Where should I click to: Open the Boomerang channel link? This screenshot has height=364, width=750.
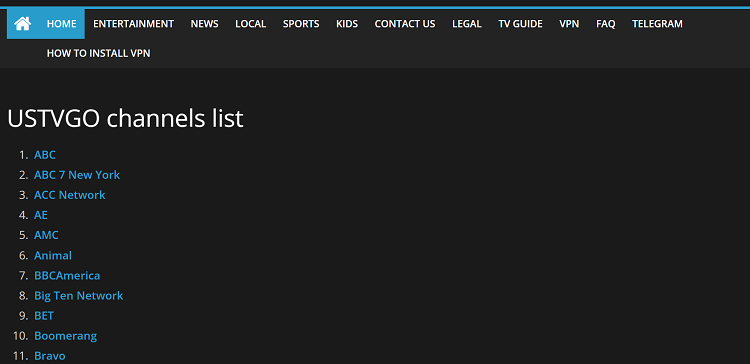pos(66,336)
